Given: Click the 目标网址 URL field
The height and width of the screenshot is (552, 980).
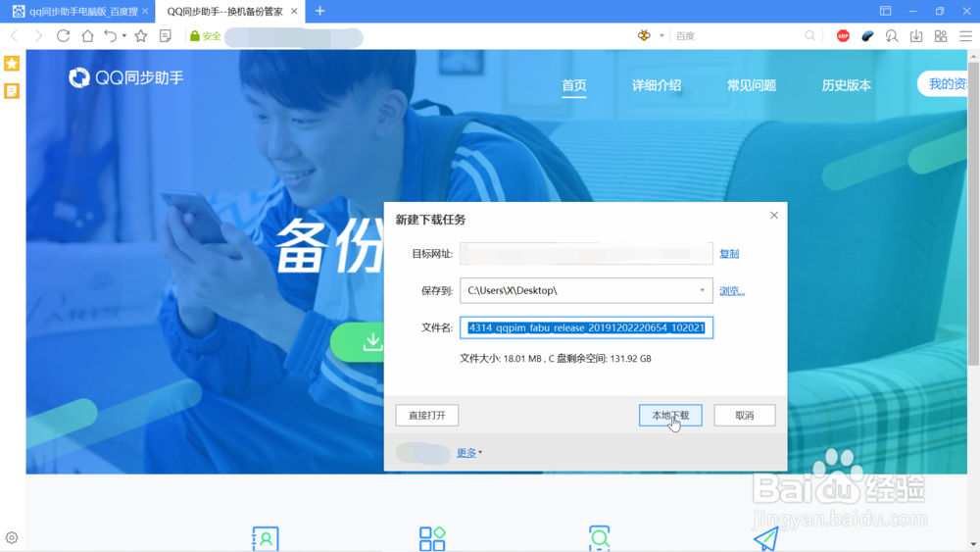Looking at the screenshot, I should coord(586,253).
